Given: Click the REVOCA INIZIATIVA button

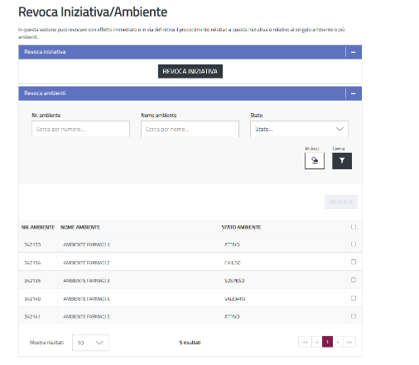Looking at the screenshot, I should click(x=190, y=71).
